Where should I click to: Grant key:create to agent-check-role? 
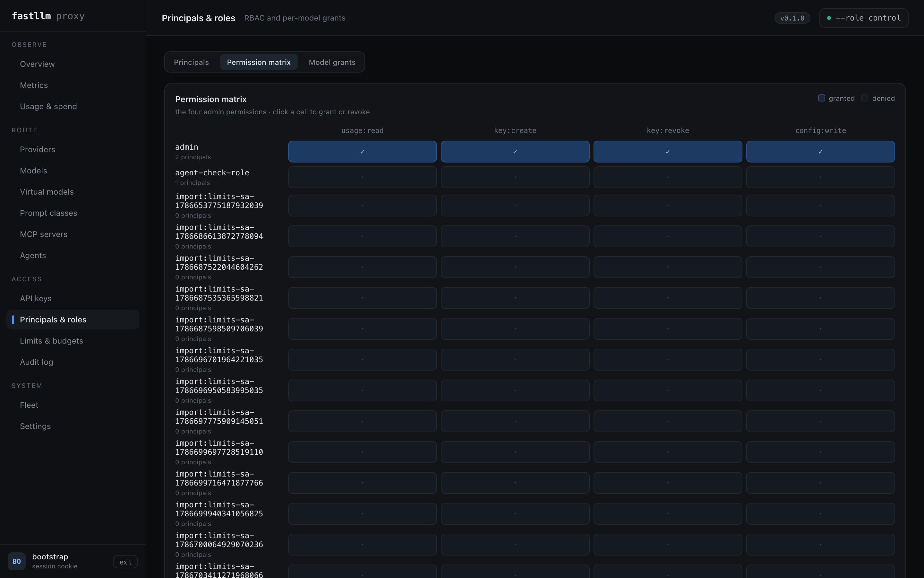(x=515, y=177)
